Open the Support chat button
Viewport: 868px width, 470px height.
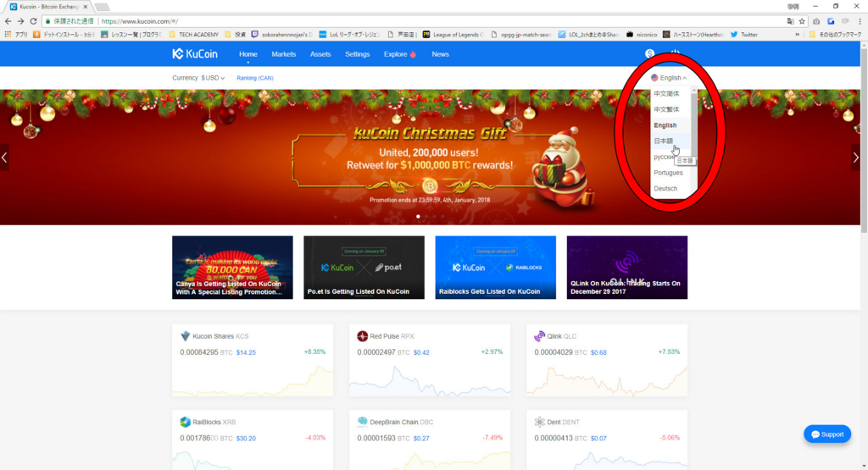827,434
